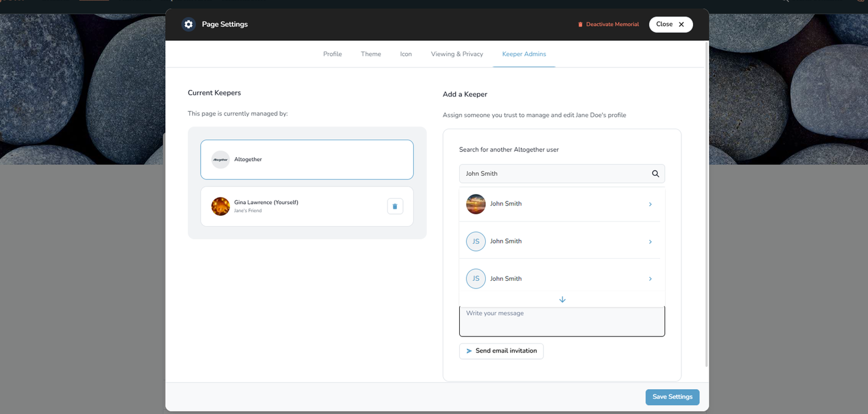Close the Page Settings dialog
The height and width of the screenshot is (414, 868).
(x=670, y=24)
